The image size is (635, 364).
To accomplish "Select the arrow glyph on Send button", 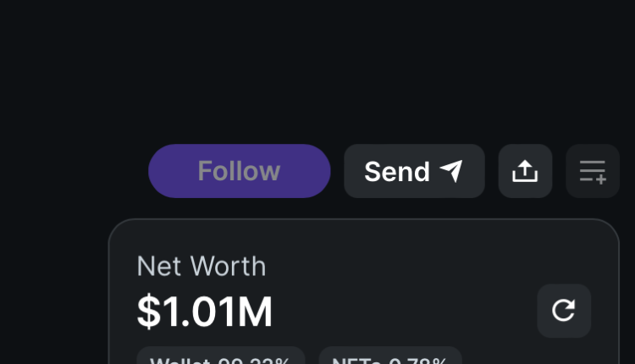I will pos(451,172).
